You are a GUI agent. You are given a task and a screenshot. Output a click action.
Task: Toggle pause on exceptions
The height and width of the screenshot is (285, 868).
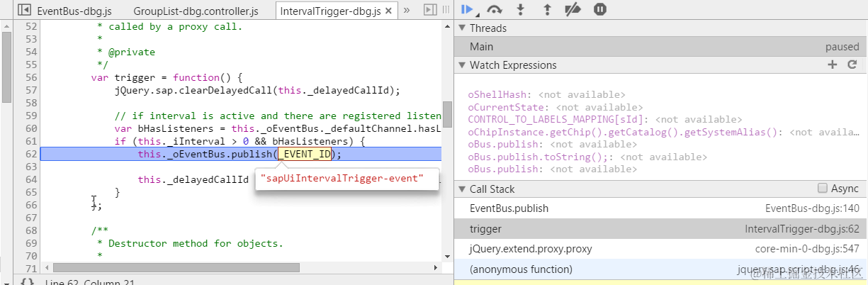click(600, 9)
